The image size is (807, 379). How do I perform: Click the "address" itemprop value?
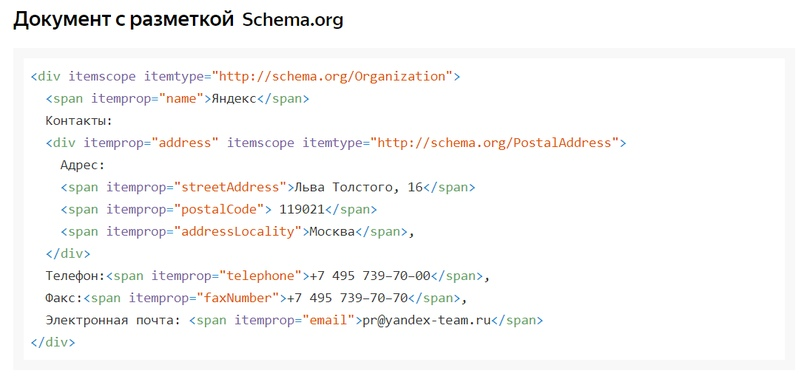(x=185, y=143)
